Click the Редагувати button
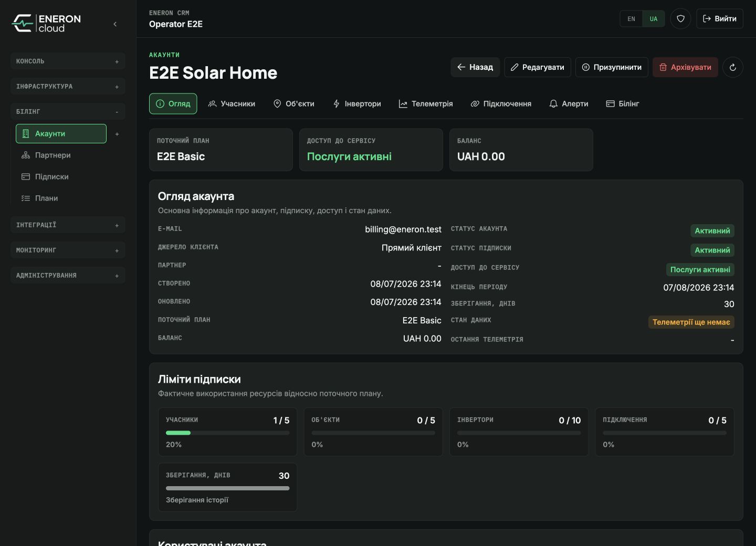 (538, 67)
